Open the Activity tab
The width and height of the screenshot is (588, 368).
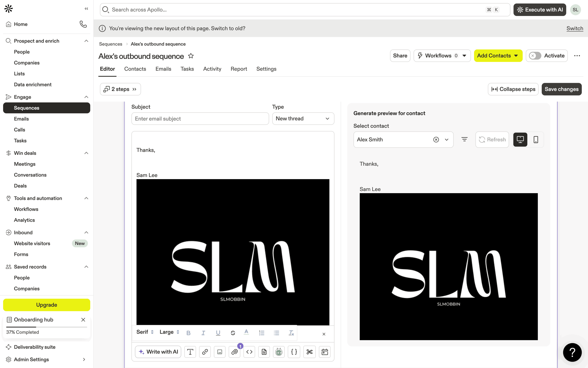click(x=212, y=69)
